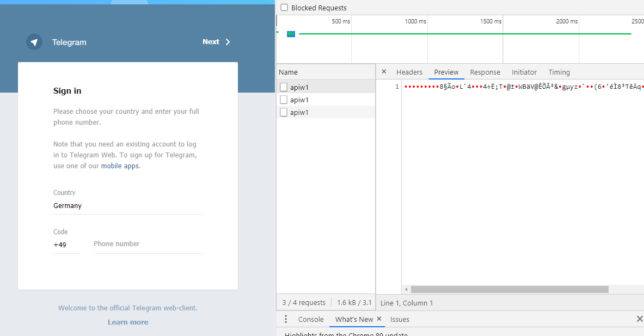
Task: Click the Telegram paper plane logo
Action: pos(34,42)
